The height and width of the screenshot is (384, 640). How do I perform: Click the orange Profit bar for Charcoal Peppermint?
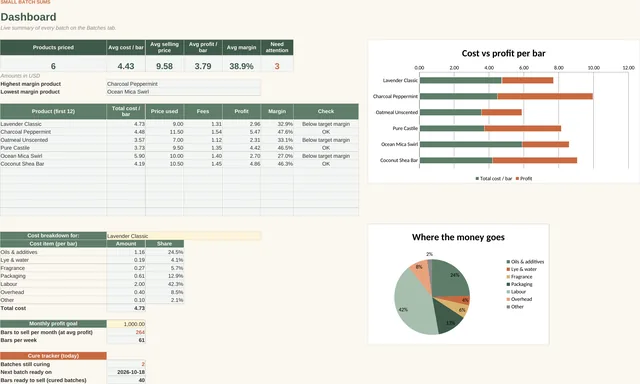tap(545, 96)
